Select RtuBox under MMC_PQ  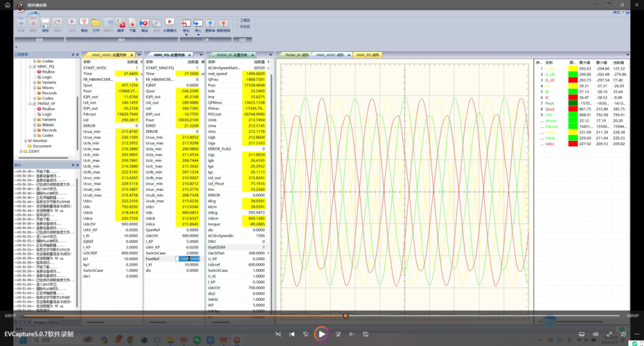pos(48,72)
